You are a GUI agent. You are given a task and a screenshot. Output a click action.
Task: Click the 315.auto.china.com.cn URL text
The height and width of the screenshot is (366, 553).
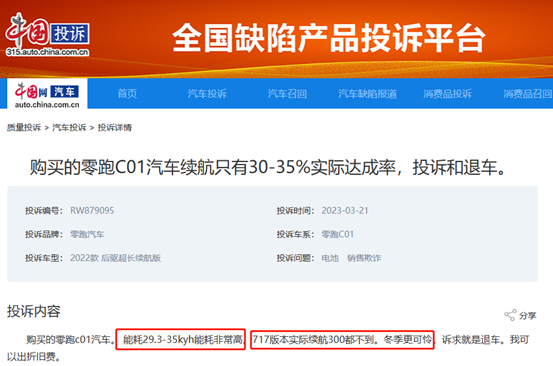tap(47, 52)
